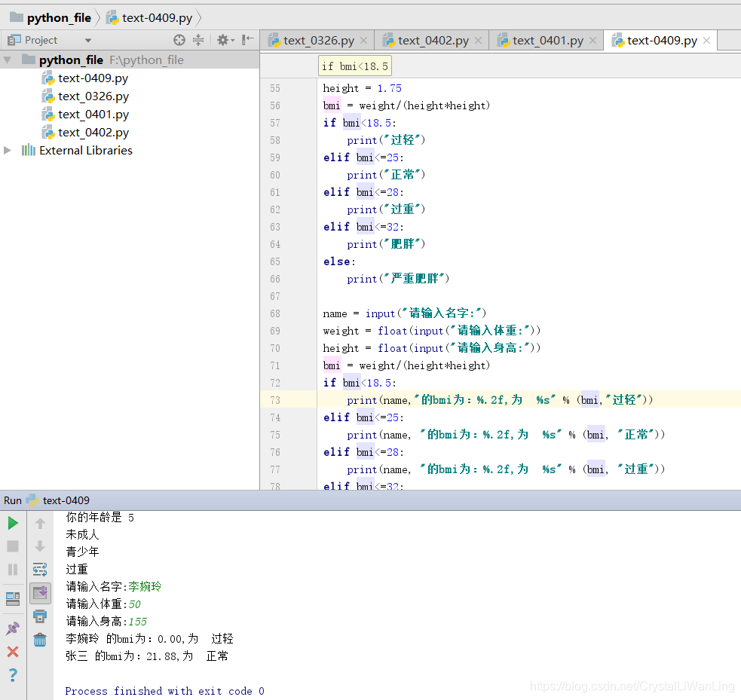Toggle soft-wrap in Run console
Screen dimensions: 741x700
[x=40, y=570]
